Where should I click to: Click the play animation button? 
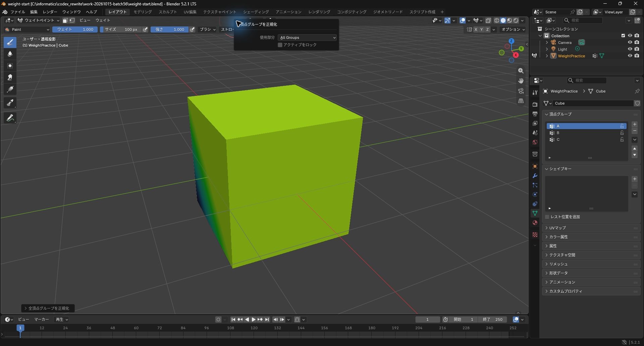point(254,320)
